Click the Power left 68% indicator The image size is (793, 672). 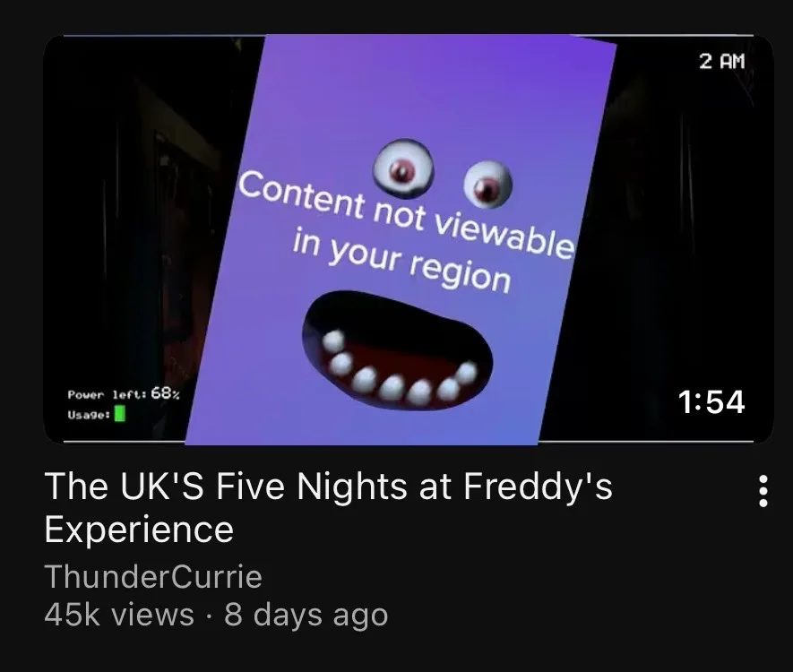pos(124,393)
